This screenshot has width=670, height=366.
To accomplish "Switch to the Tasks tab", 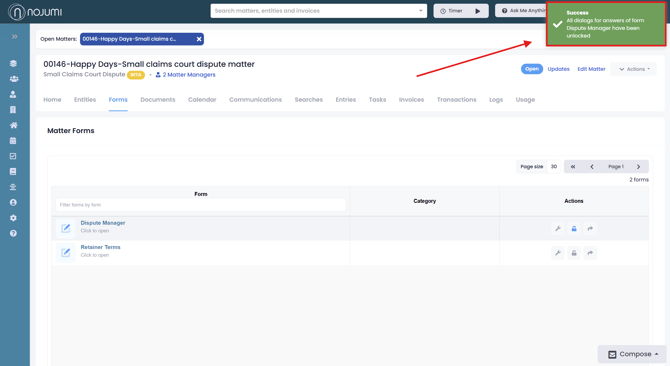I will point(377,100).
